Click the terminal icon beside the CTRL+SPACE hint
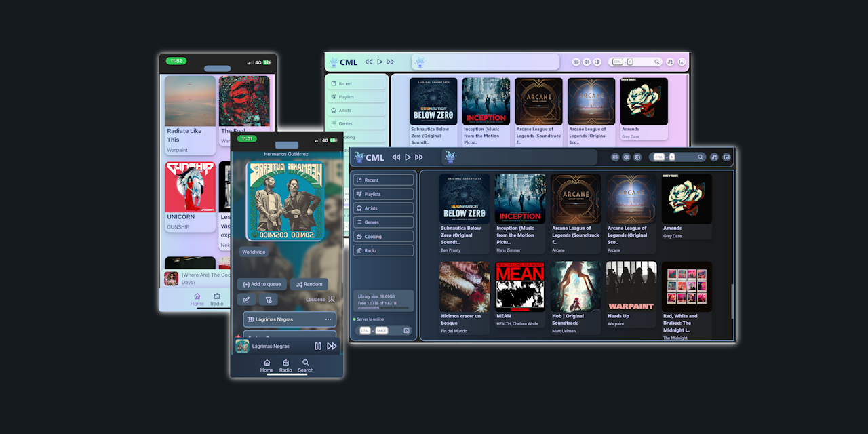Screen dimensions: 868x434 pyautogui.click(x=406, y=330)
